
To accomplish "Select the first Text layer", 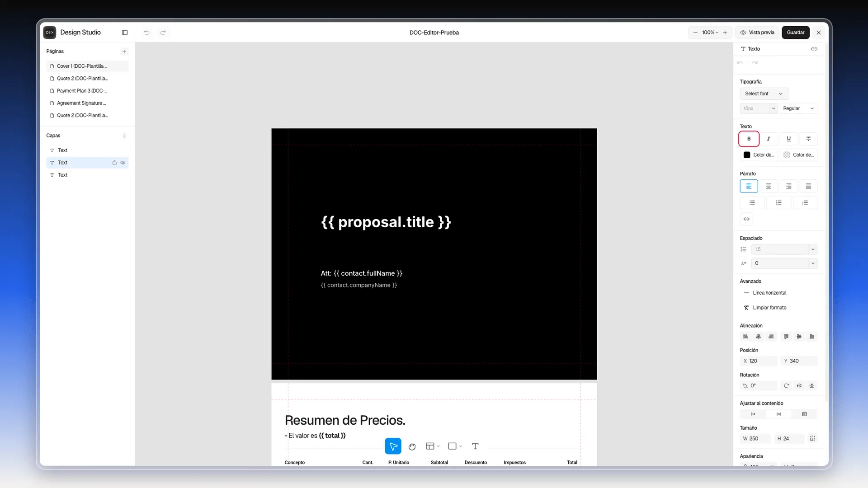I will [87, 150].
